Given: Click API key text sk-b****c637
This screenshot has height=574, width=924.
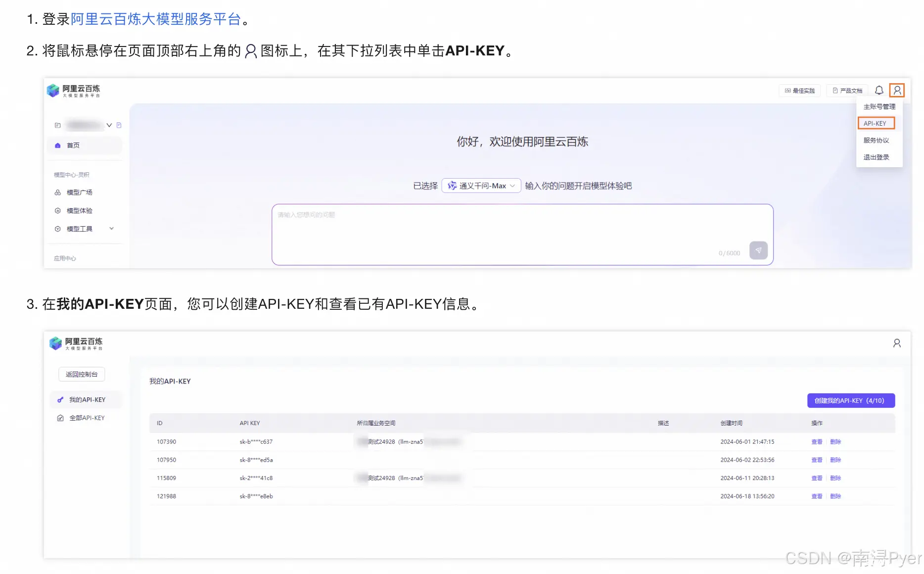Looking at the screenshot, I should pyautogui.click(x=256, y=441).
